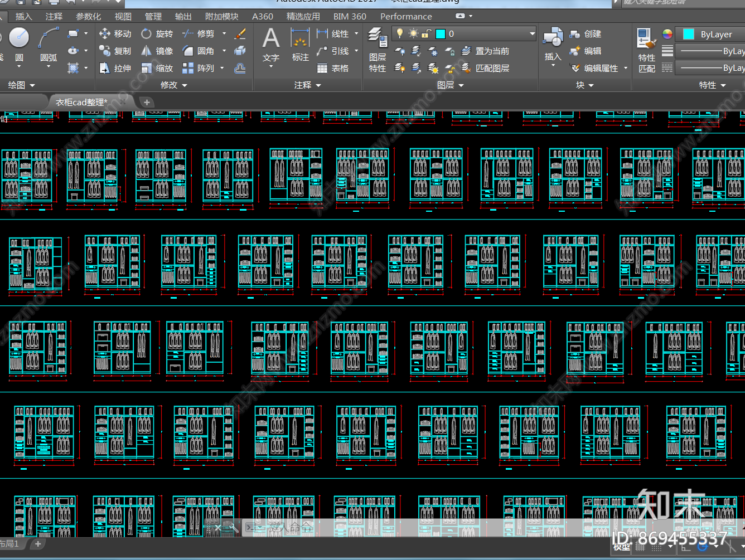Click Match Layer (匹配图层) button

(x=485, y=69)
